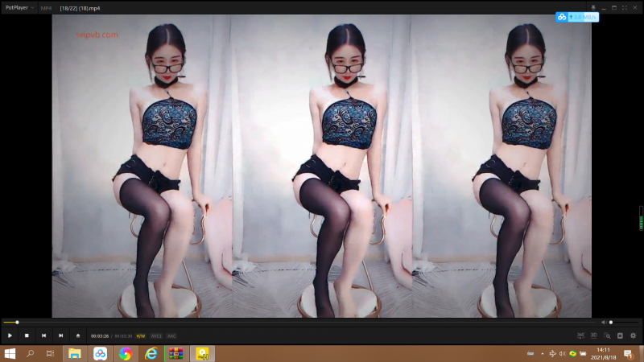
Task: Click the AAC audio codec label
Action: coord(171,335)
